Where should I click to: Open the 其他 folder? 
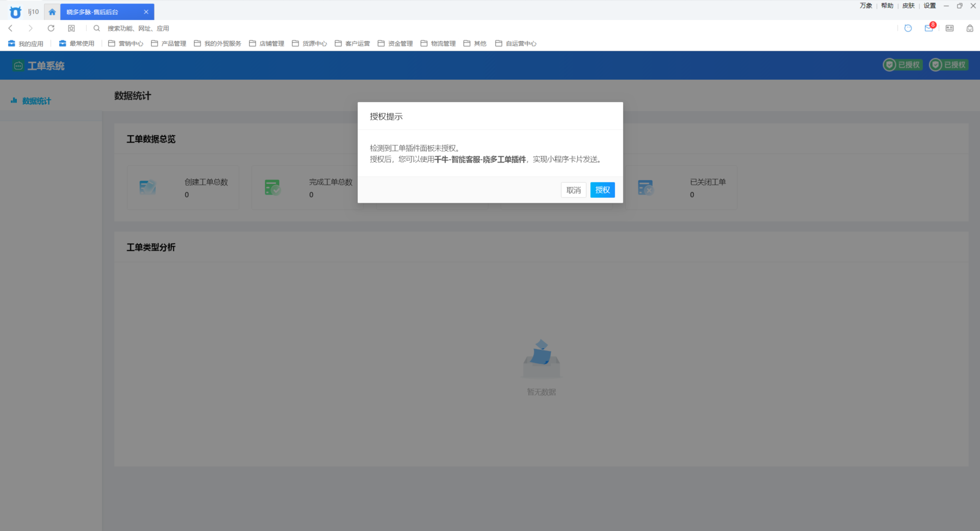tap(475, 43)
